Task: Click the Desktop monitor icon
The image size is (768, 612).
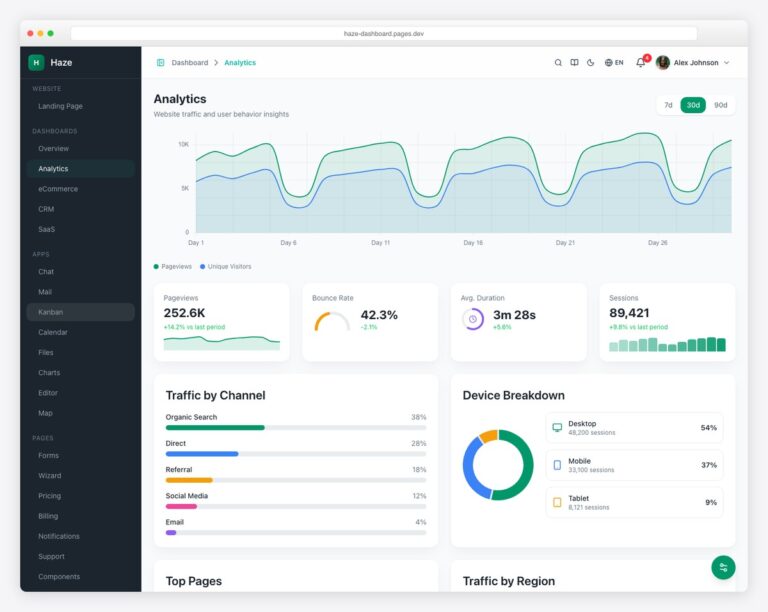Action: click(x=557, y=427)
